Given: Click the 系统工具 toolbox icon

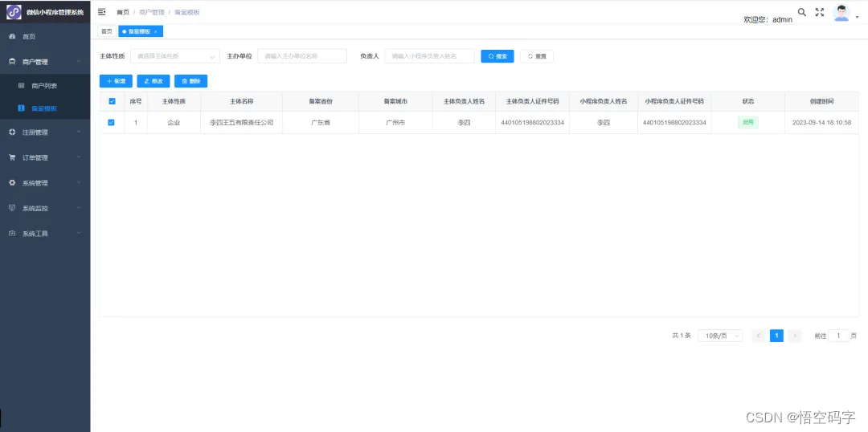Looking at the screenshot, I should 12,234.
